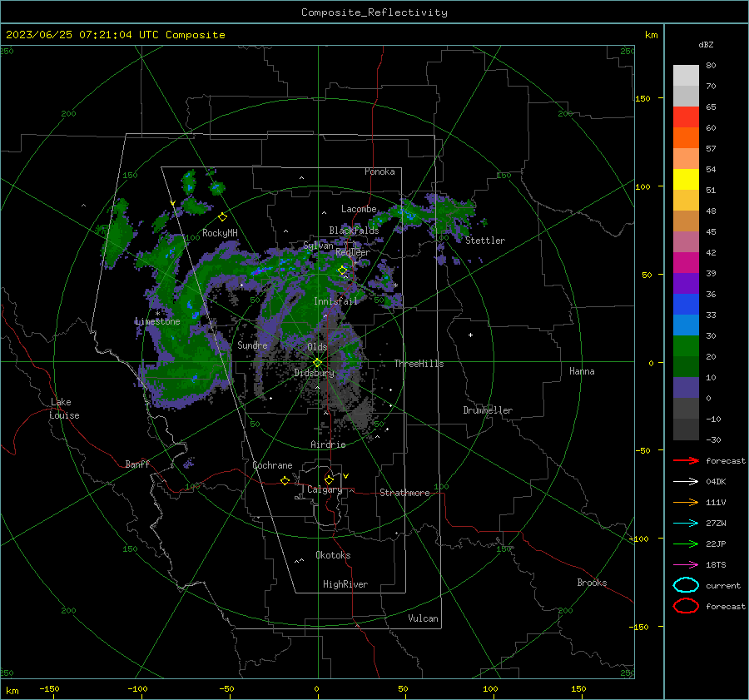Click the Didsbury city label
Viewport: 749px width, 700px height.
coord(314,373)
